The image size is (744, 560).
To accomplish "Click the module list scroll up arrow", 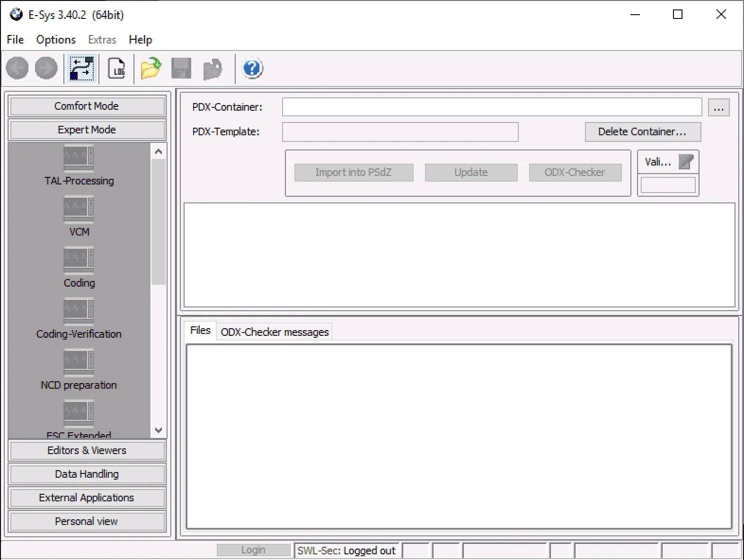I will 159,152.
